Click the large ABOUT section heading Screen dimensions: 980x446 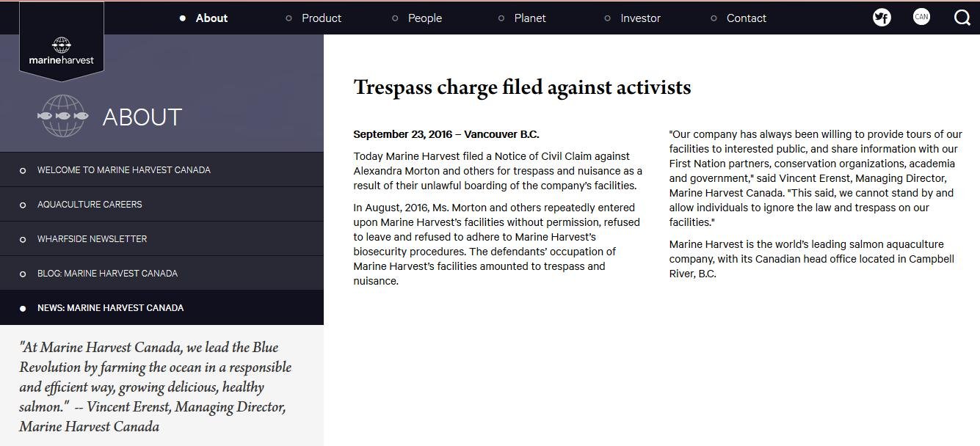click(x=142, y=117)
